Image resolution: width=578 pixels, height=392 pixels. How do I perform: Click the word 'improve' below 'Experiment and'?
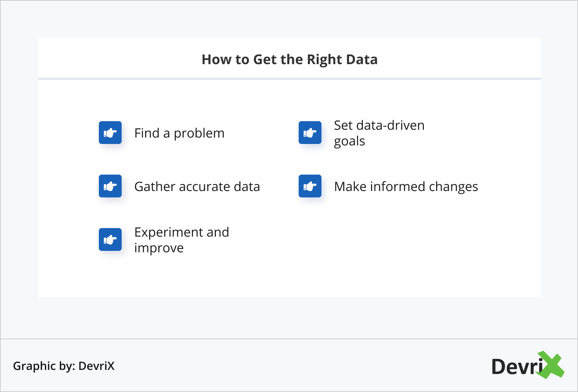click(x=159, y=248)
